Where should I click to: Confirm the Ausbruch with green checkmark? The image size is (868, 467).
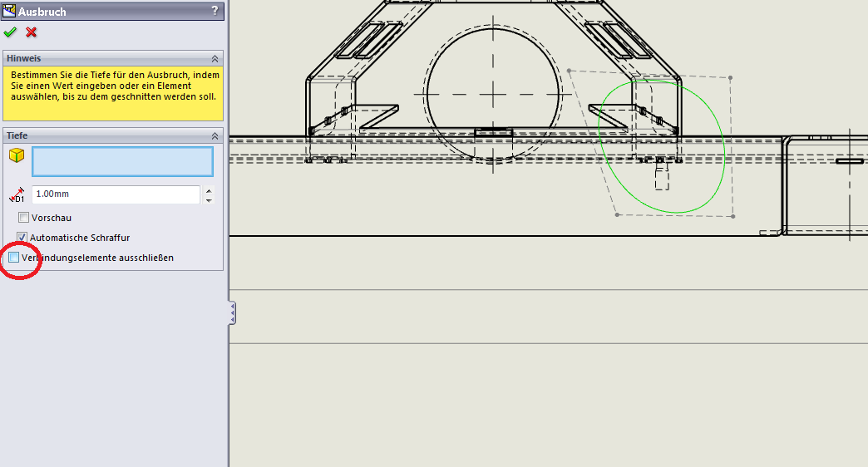(10, 32)
